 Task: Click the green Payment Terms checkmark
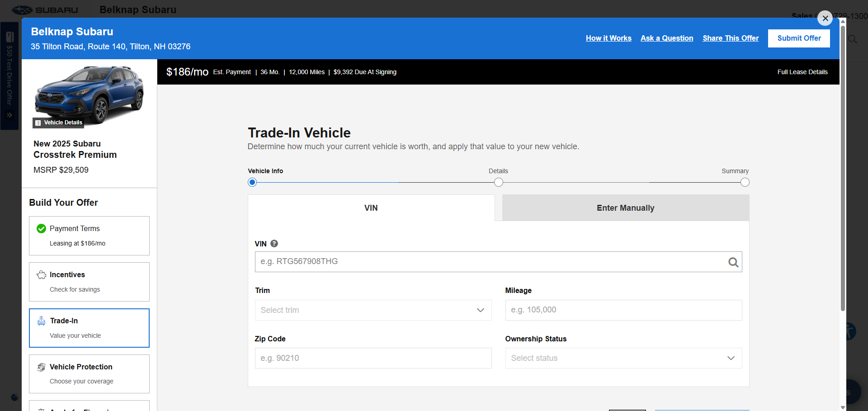[41, 229]
